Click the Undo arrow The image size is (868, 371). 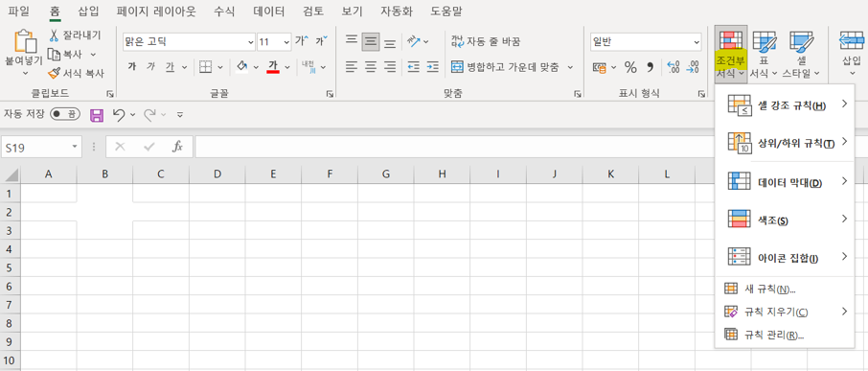[119, 115]
